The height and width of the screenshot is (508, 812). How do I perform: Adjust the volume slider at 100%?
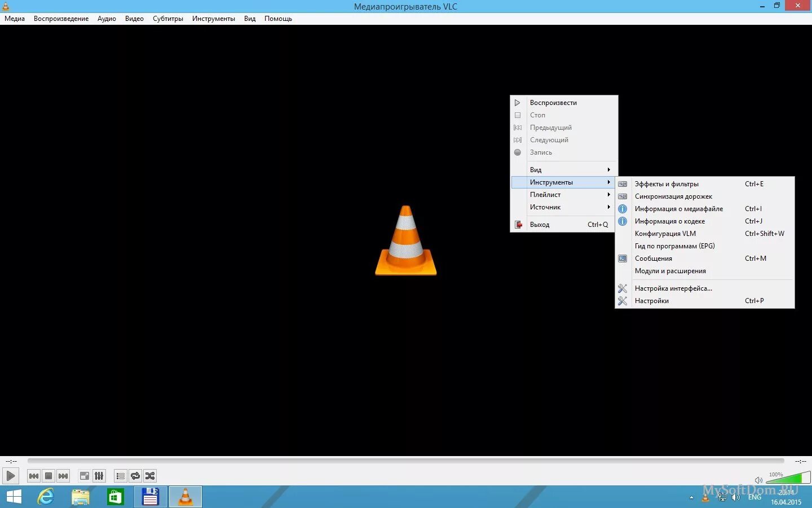787,479
